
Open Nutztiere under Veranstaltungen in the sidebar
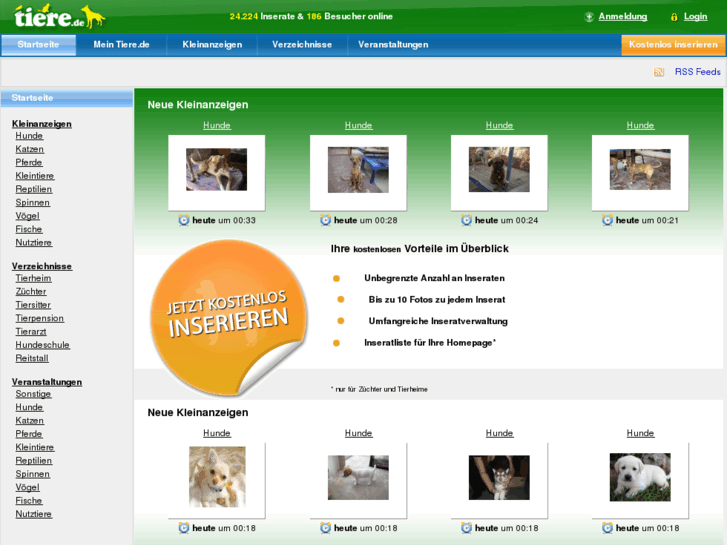pyautogui.click(x=34, y=514)
